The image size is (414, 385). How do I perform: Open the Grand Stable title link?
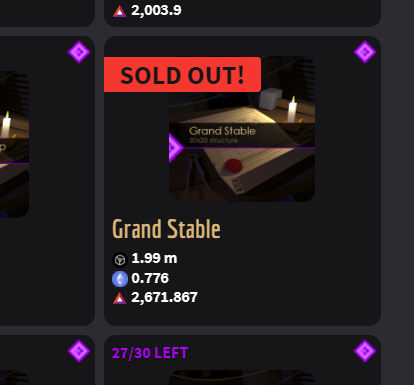pyautogui.click(x=166, y=229)
